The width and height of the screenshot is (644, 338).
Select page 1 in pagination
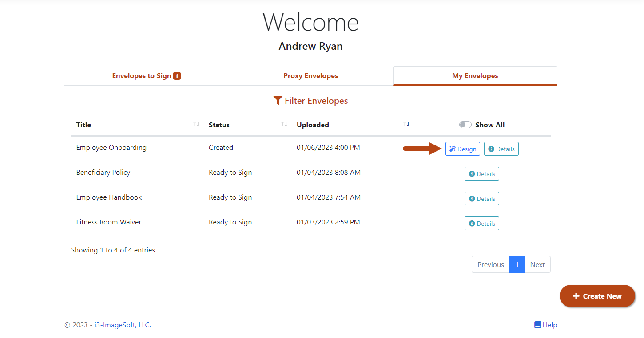[x=517, y=264]
